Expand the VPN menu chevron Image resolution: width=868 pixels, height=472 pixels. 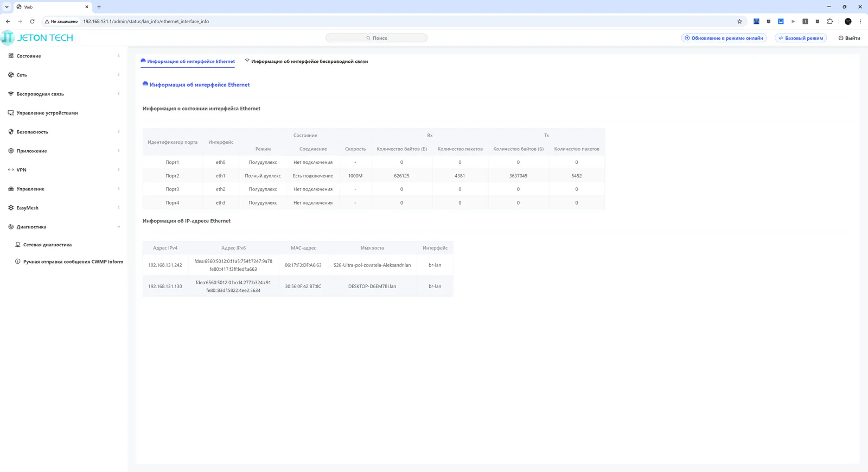pyautogui.click(x=119, y=170)
